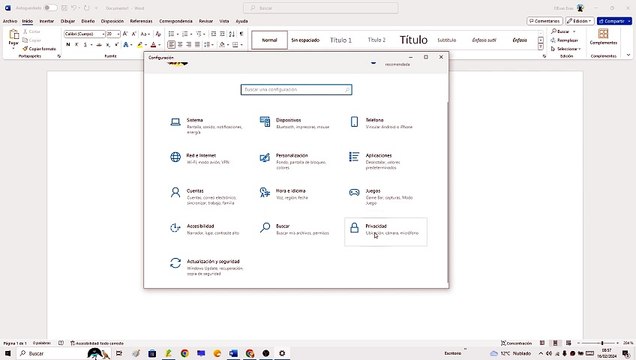Switch to the Dibujar ribbon tab
This screenshot has height=360, width=636.
68,21
